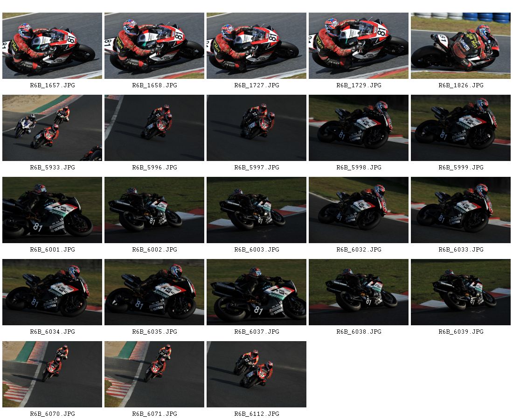The width and height of the screenshot is (513, 420).
Task: Click the R6B_6071.JPG caption label
Action: pyautogui.click(x=154, y=414)
